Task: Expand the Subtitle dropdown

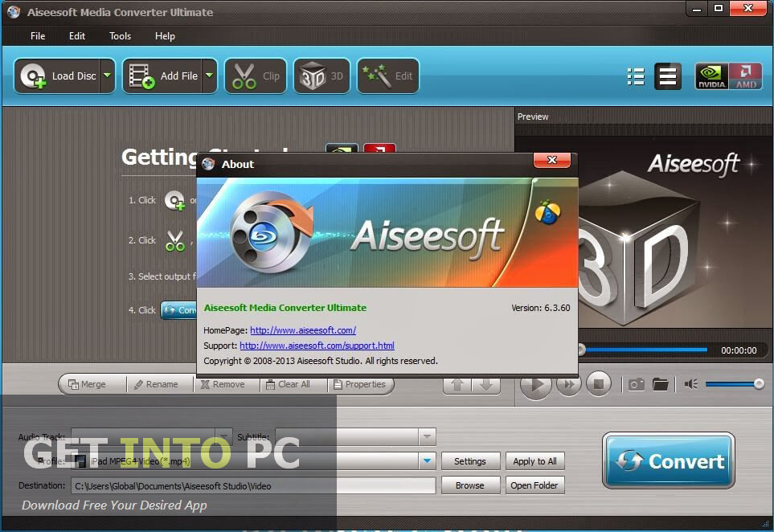Action: click(x=427, y=436)
